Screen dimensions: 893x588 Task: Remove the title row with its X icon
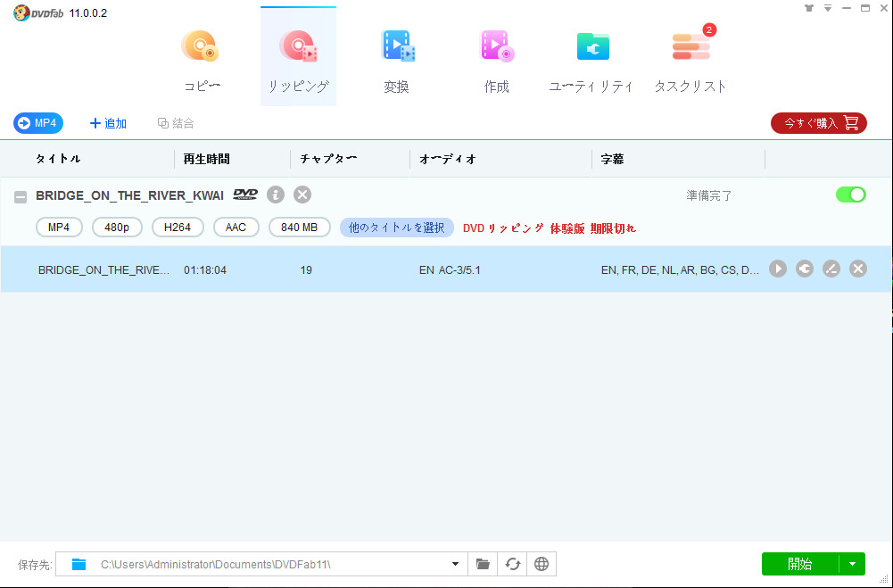pyautogui.click(x=858, y=269)
